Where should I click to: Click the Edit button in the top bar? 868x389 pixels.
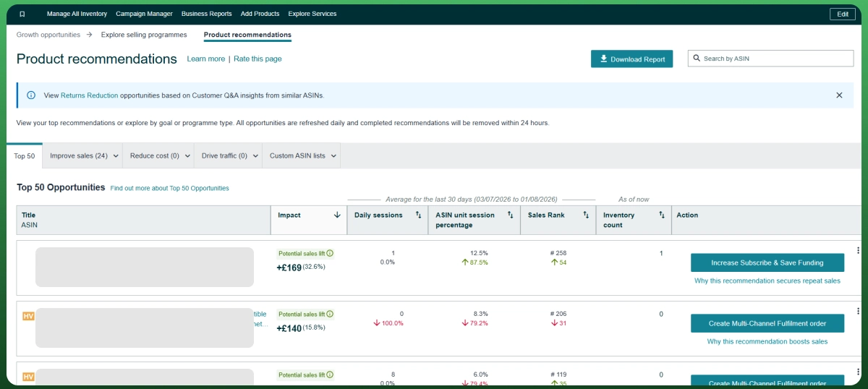(843, 14)
